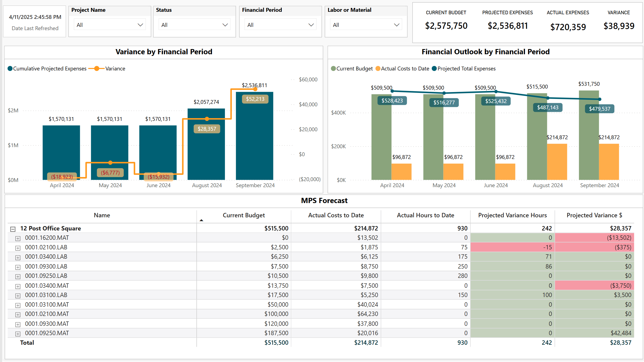644x362 pixels.
Task: Open the Labor or Material dropdown
Action: (366, 25)
